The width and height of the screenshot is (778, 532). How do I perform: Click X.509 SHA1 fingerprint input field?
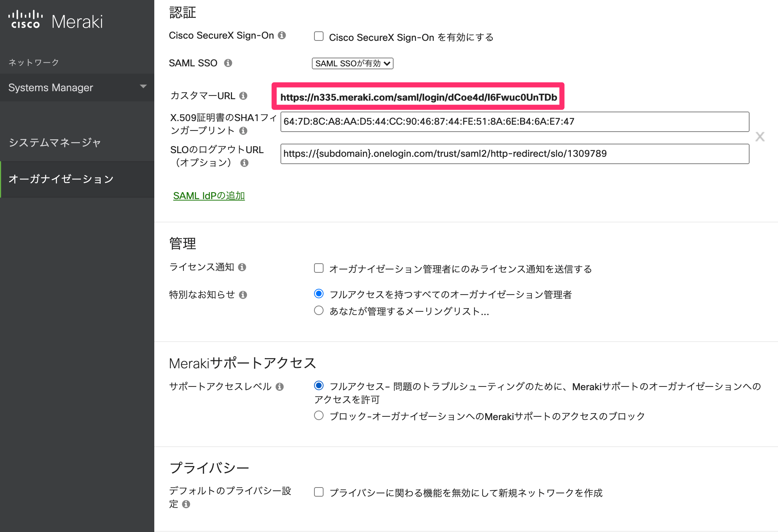coord(515,122)
